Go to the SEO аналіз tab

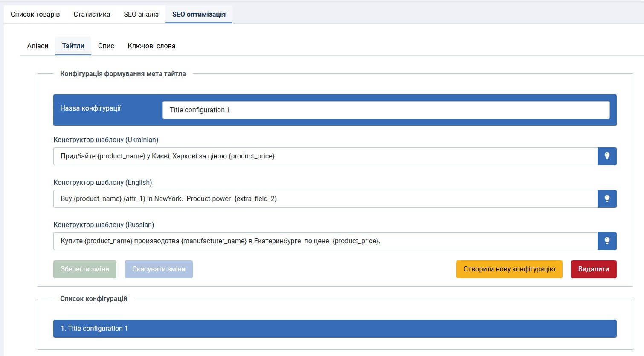141,14
